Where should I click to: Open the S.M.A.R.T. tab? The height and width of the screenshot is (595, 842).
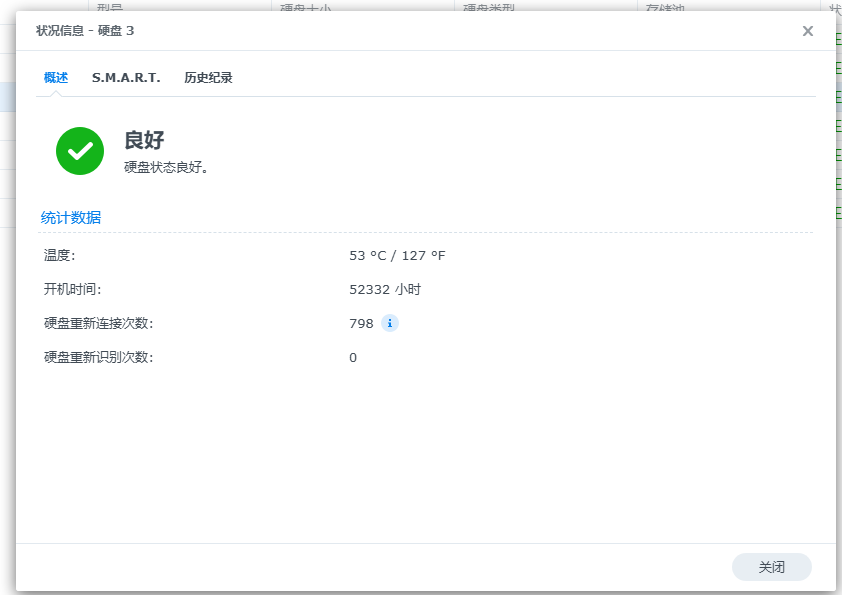click(126, 78)
